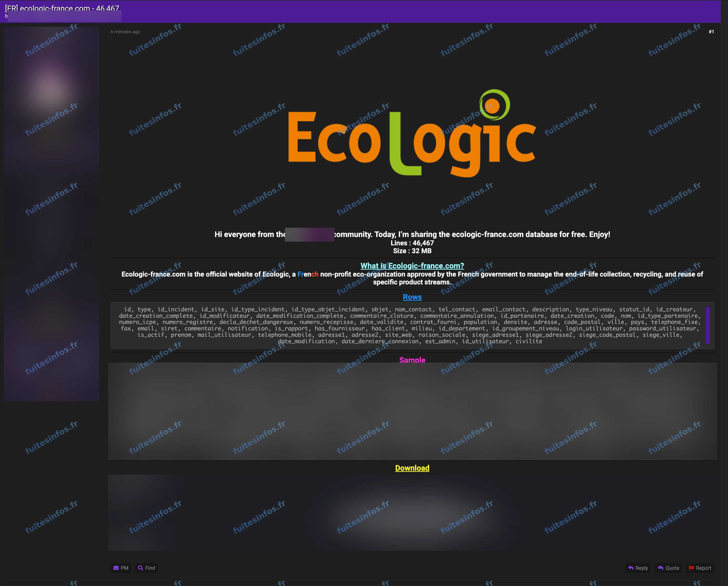Click the double-arrow icon on Quote button

pos(661,568)
